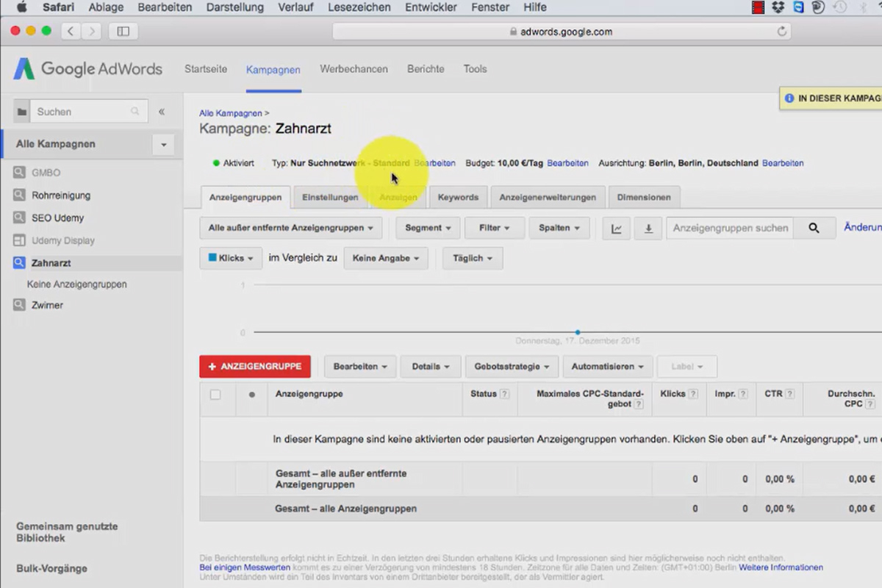Open the Automatisieren dropdown
Image resolution: width=882 pixels, height=588 pixels.
pyautogui.click(x=608, y=367)
